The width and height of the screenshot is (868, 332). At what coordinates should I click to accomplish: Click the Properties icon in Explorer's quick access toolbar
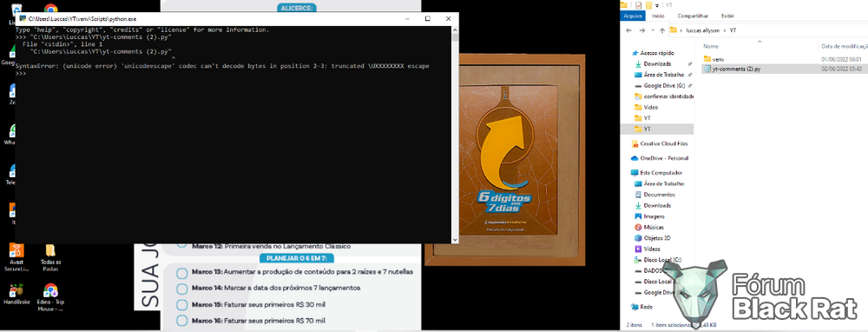[x=638, y=5]
